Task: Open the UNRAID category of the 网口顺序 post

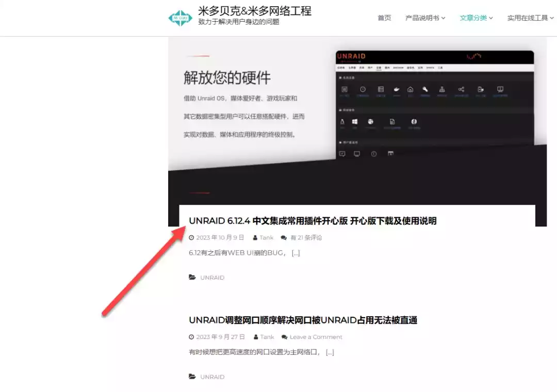Action: pos(212,377)
